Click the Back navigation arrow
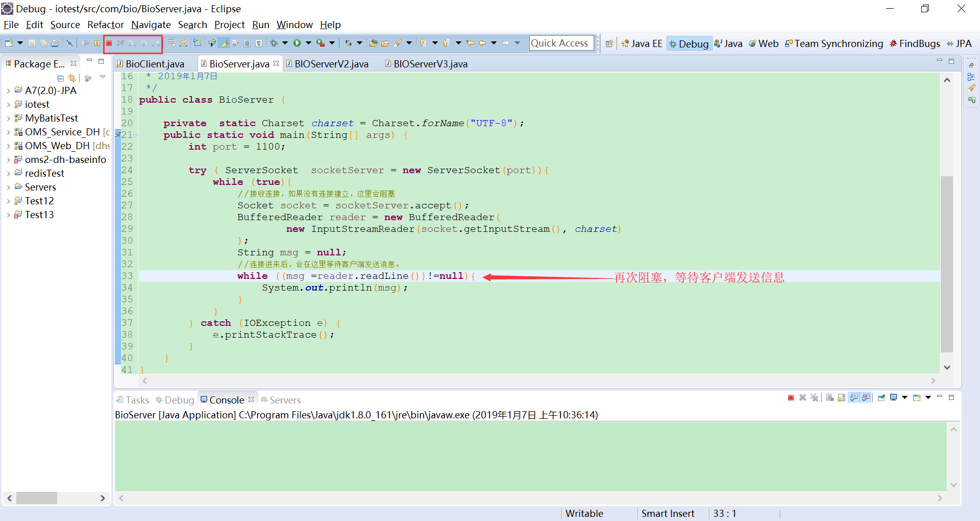Screen dimensions: 980x521 [482, 43]
